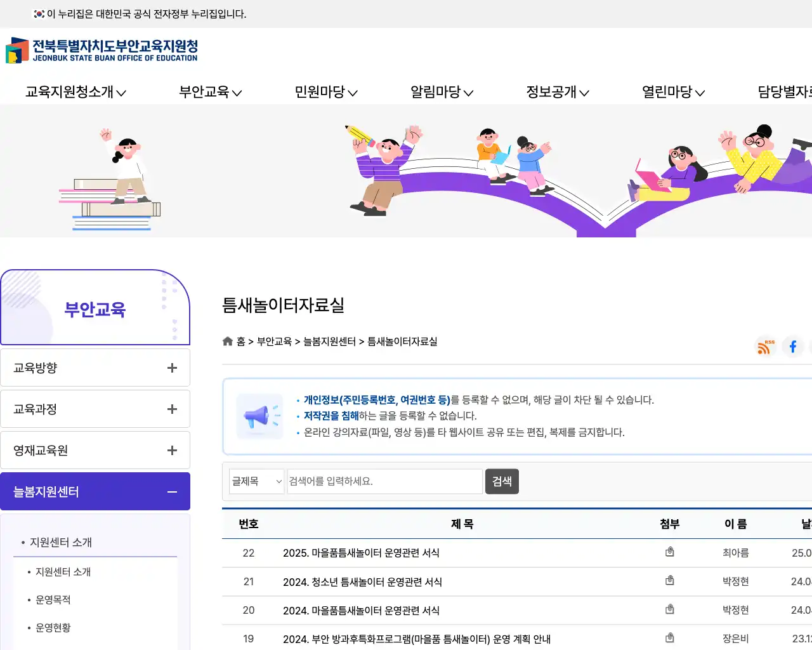
Task: Expand the 교육과정 sidebar section
Action: tap(95, 409)
